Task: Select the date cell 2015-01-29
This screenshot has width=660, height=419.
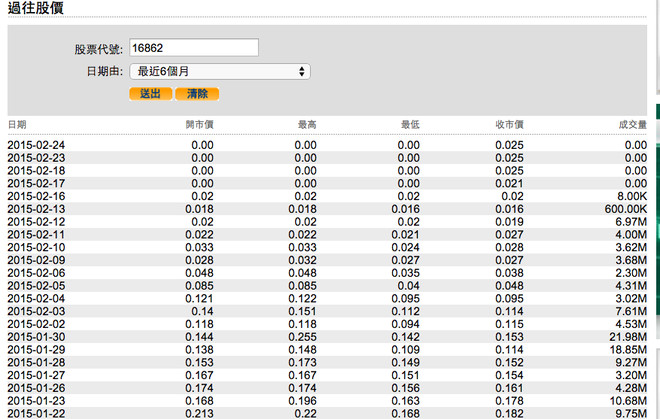Action: point(36,350)
